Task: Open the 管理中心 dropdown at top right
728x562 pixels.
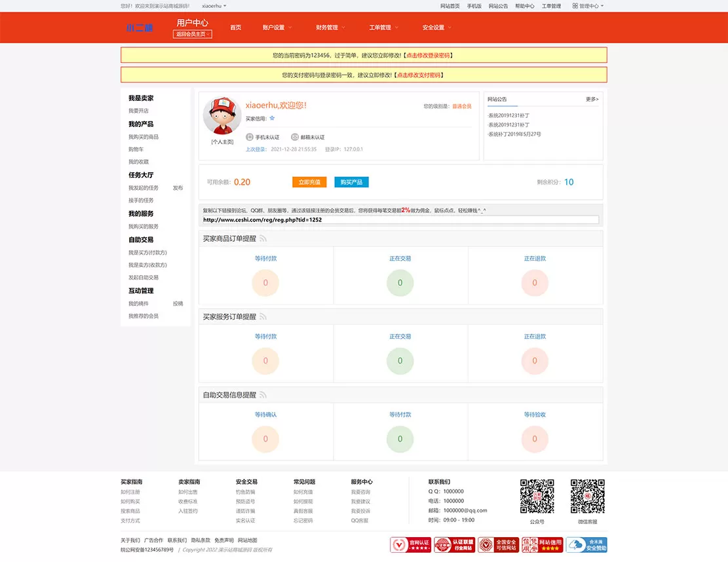Action: (x=588, y=6)
